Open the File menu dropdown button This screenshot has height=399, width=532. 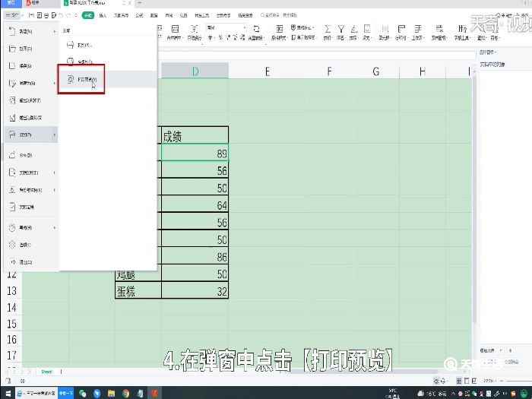[12, 14]
